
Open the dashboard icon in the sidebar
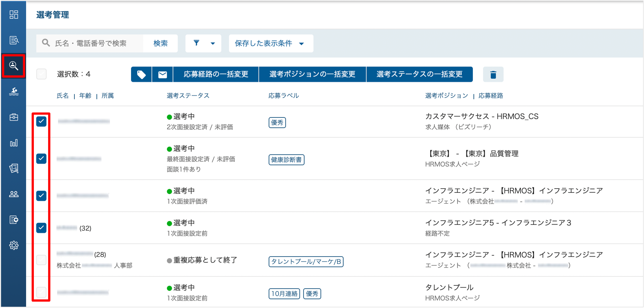[14, 15]
